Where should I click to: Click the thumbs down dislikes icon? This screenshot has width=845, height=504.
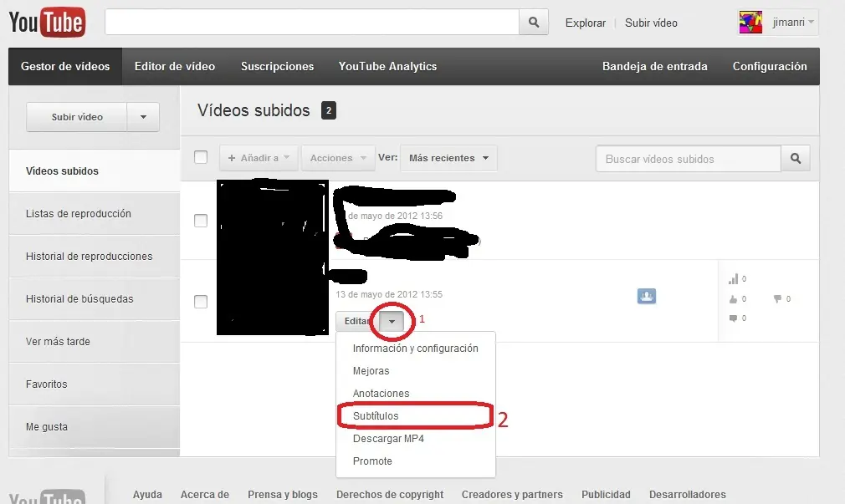[x=777, y=299]
